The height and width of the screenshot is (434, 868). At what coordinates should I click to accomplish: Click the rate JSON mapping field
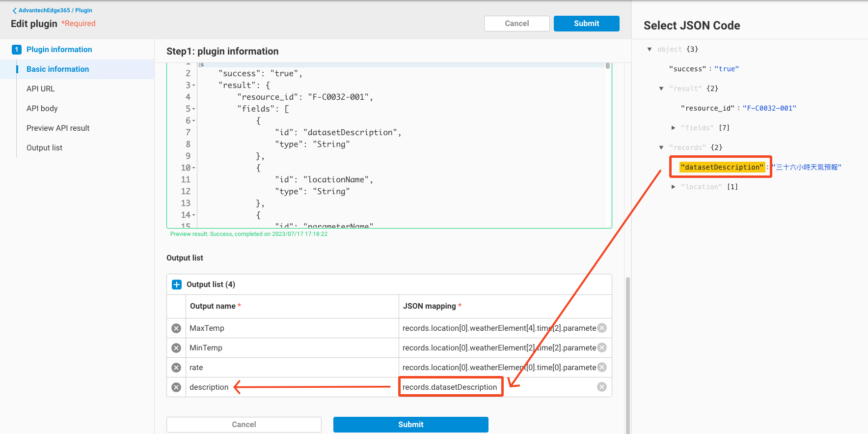[x=498, y=368]
